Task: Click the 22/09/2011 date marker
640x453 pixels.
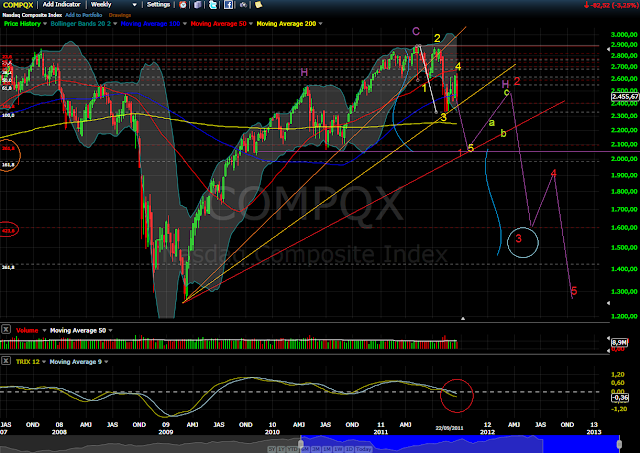Action: [449, 428]
